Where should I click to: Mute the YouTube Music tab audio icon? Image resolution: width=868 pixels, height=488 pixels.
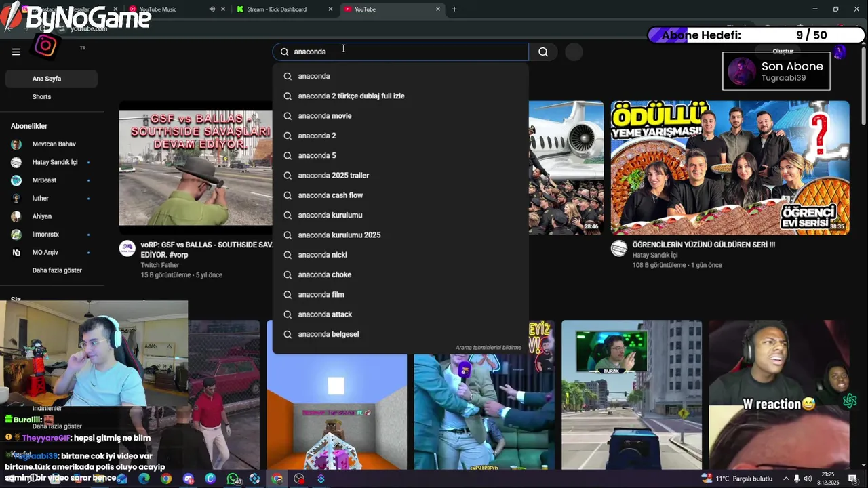[x=212, y=9]
